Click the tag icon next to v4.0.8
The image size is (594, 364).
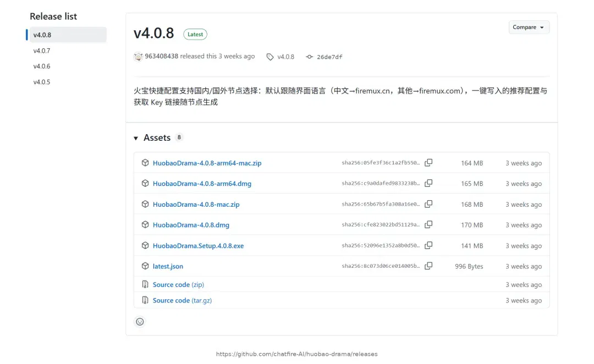tap(269, 57)
